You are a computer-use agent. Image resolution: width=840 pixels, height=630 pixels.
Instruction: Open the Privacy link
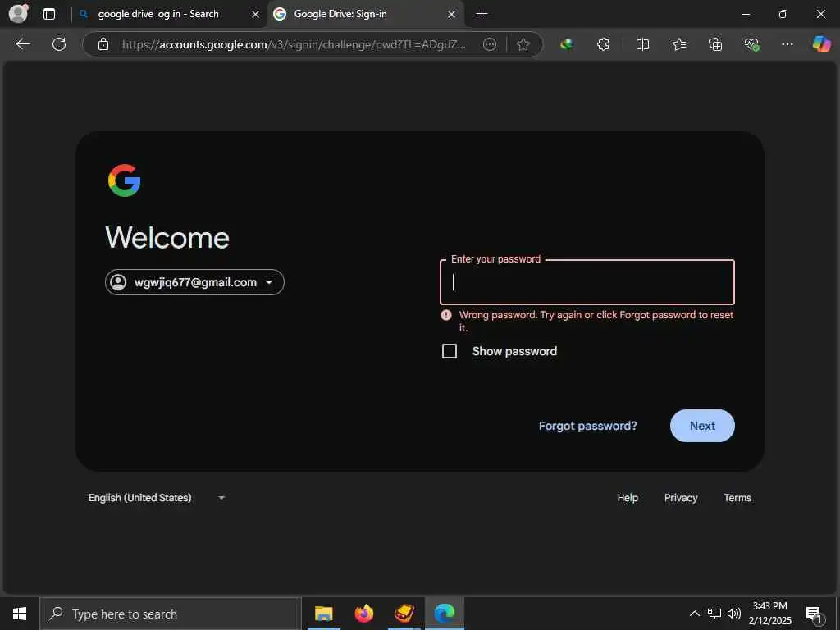[x=681, y=498]
